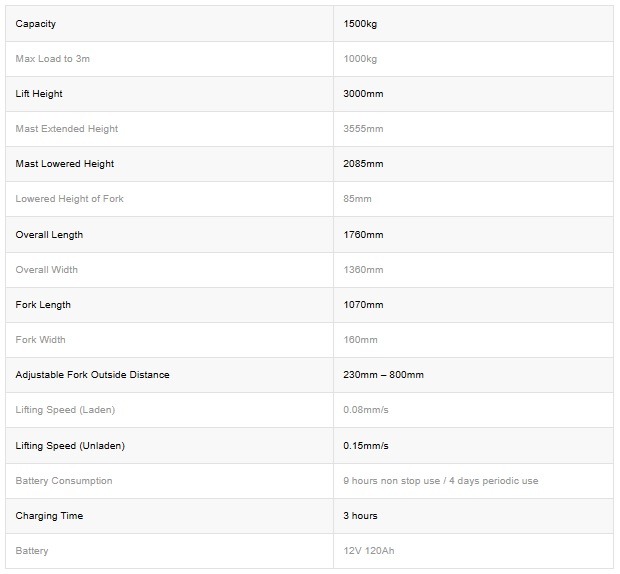Click the Fork Length label
The height and width of the screenshot is (574, 620).
point(43,305)
